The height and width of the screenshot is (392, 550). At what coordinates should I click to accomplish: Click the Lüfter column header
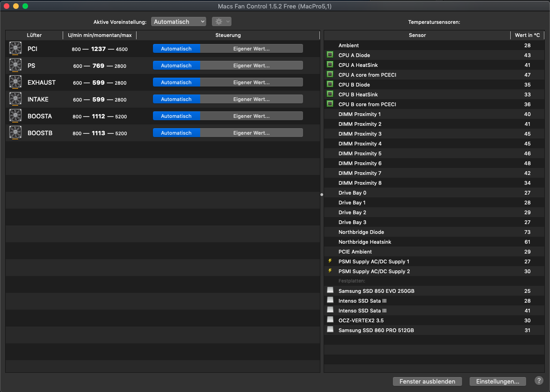34,35
